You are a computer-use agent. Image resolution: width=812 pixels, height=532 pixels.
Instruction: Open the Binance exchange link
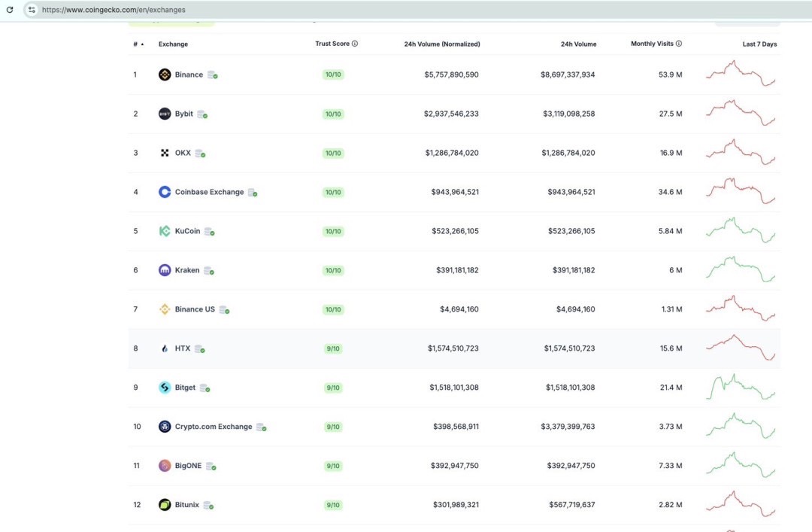pos(189,74)
